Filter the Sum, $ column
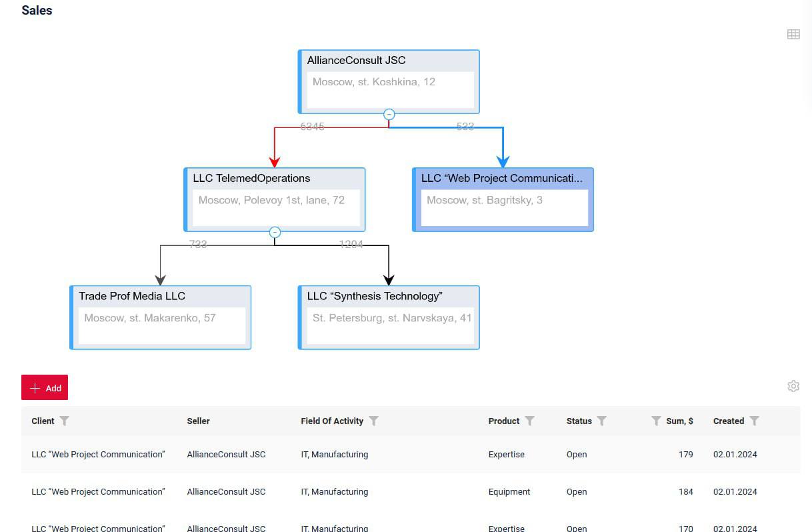This screenshot has width=812, height=532. pos(656,421)
